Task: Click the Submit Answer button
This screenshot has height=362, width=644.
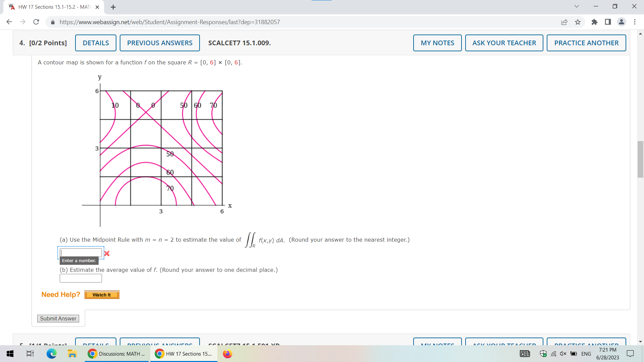Action: coord(58,318)
